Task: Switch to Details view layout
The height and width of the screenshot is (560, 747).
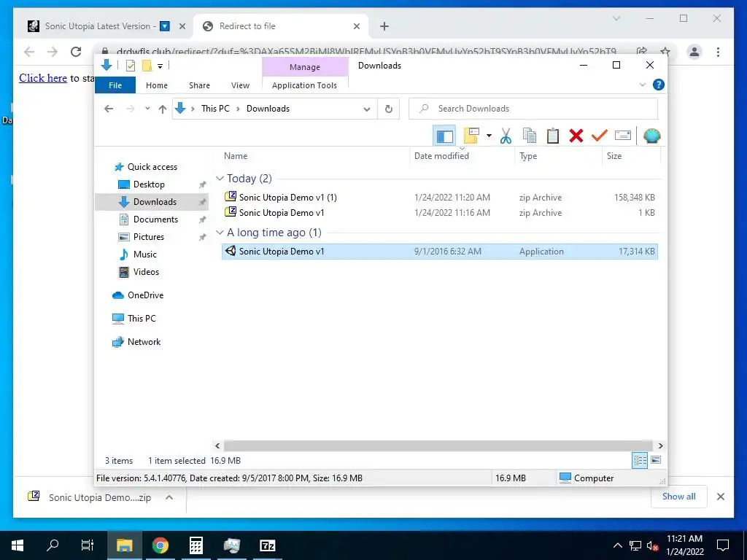Action: (640, 460)
